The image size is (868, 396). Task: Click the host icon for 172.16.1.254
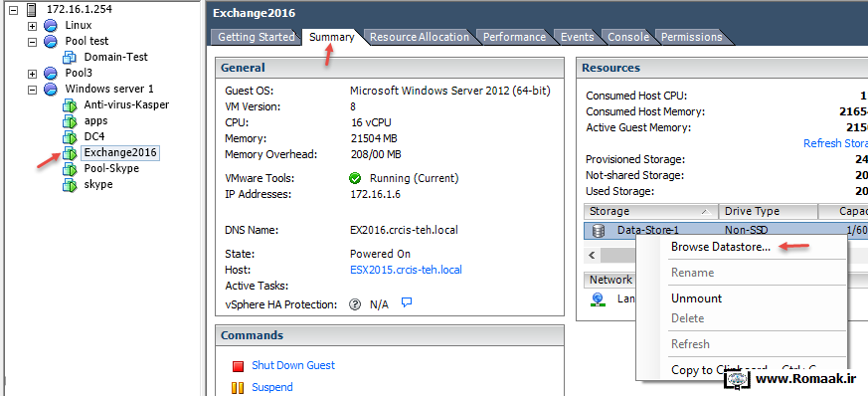point(32,9)
